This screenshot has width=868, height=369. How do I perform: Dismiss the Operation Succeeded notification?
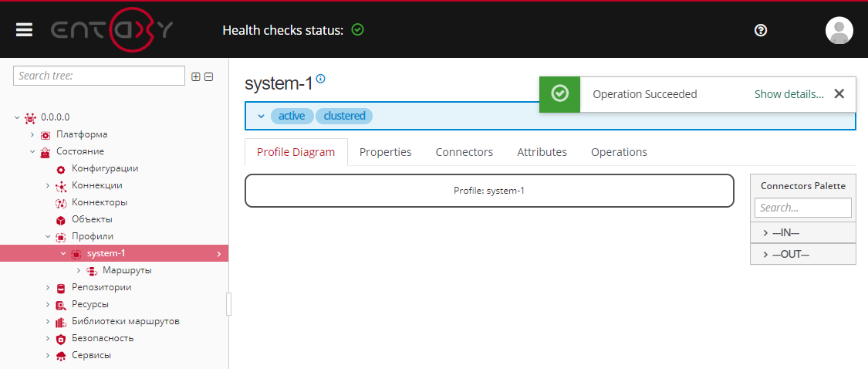point(839,94)
